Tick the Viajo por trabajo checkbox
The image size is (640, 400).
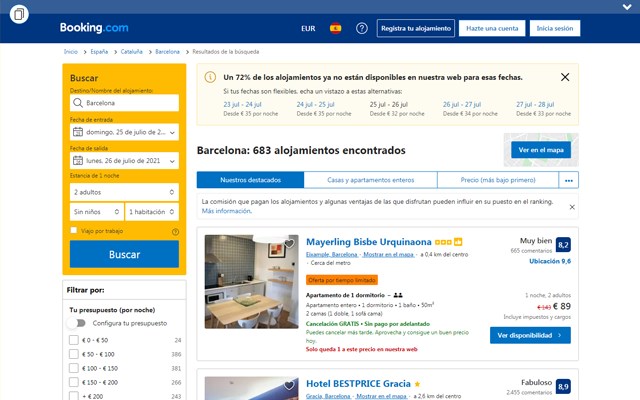[x=73, y=230]
